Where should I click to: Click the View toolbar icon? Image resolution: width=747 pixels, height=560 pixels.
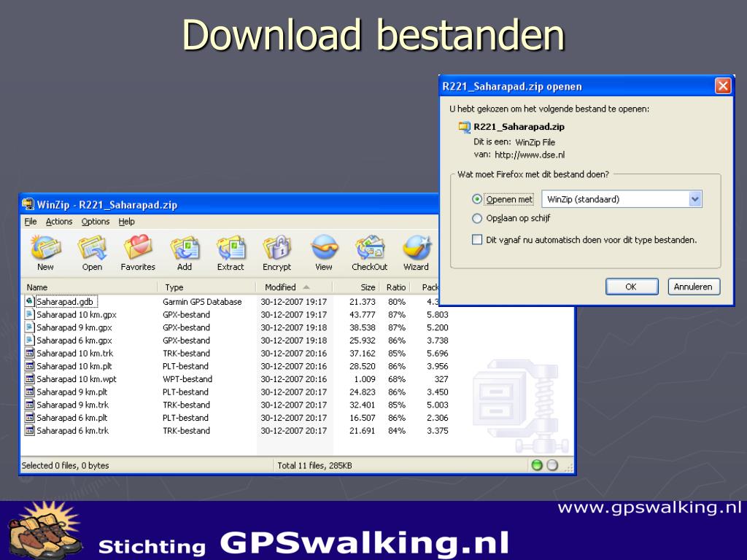(324, 248)
